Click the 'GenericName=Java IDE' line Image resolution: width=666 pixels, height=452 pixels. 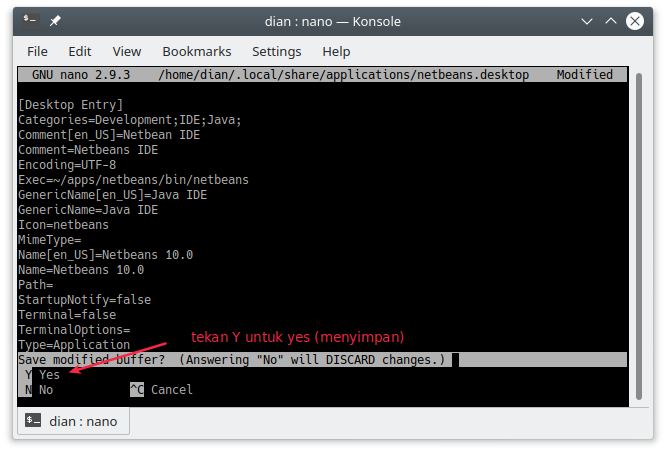click(88, 209)
